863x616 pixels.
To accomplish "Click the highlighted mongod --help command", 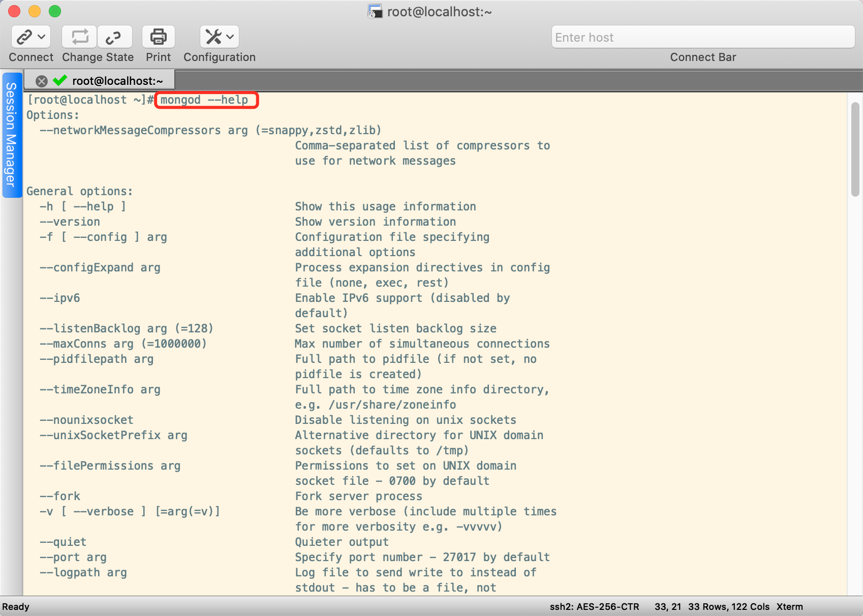I will coord(204,100).
